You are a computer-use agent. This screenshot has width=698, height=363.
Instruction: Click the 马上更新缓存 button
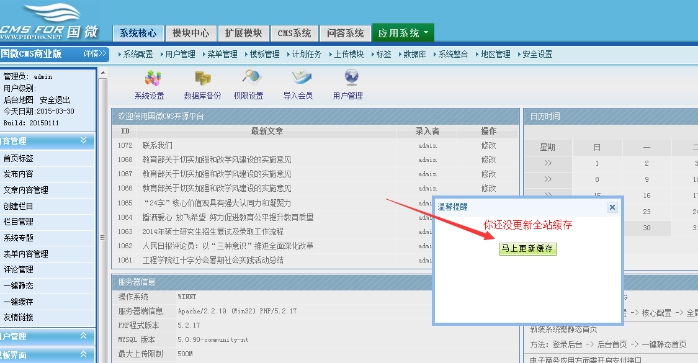[528, 249]
